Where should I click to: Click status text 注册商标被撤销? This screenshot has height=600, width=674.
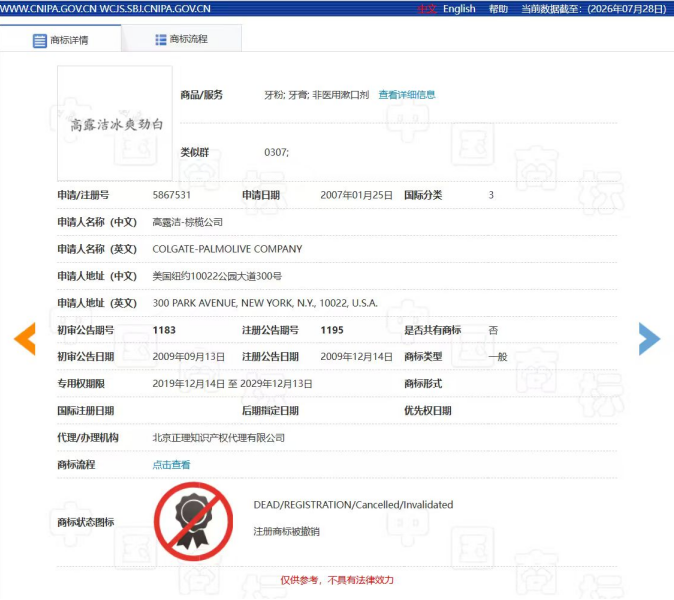point(286,532)
